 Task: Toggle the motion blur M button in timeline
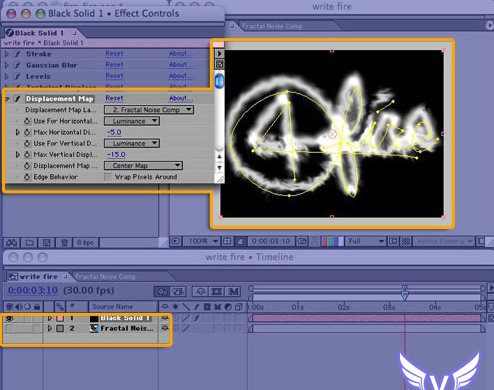tap(233, 292)
